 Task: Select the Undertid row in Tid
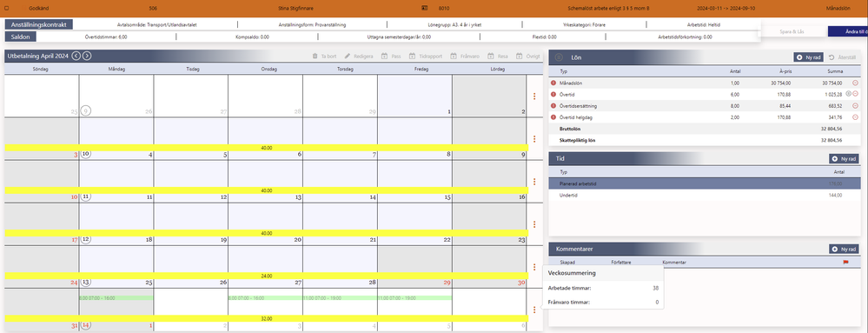click(x=705, y=195)
